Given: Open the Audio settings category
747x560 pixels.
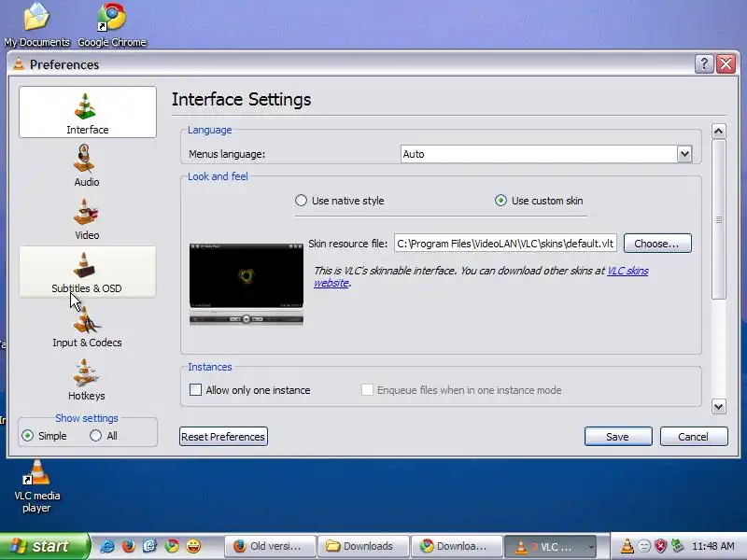Looking at the screenshot, I should [87, 166].
